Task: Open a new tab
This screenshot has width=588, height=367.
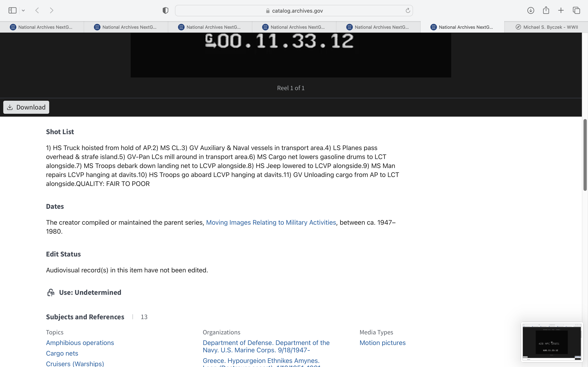Action: [561, 10]
